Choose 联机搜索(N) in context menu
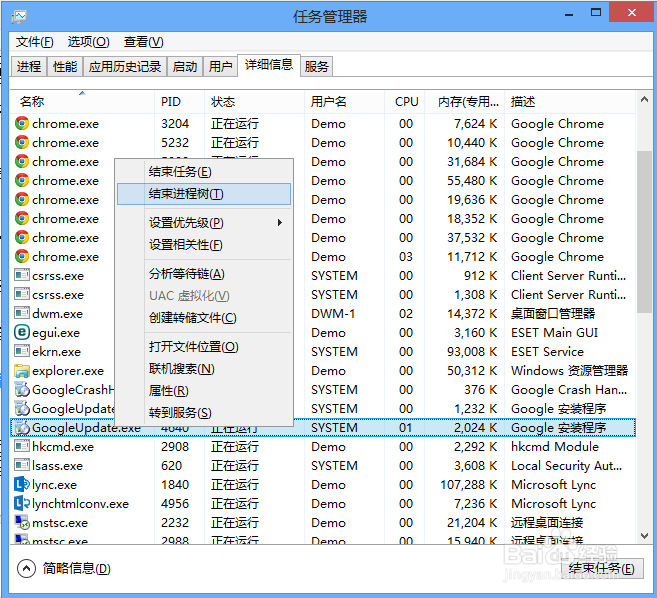 coord(204,369)
